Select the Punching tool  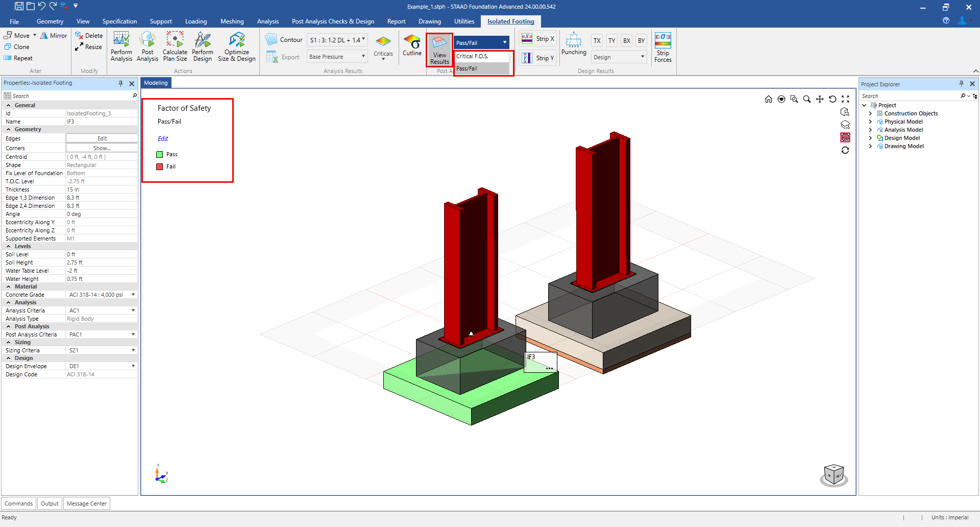click(574, 44)
